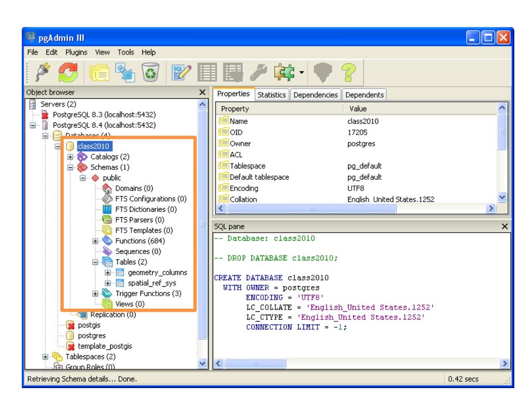The height and width of the screenshot is (399, 532).
Task: Open the File menu
Action: coord(33,52)
